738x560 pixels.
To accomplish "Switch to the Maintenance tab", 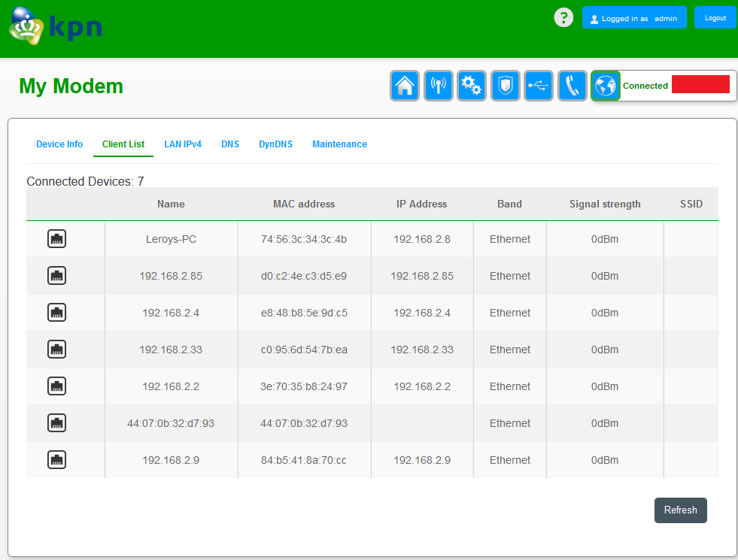I will (339, 144).
